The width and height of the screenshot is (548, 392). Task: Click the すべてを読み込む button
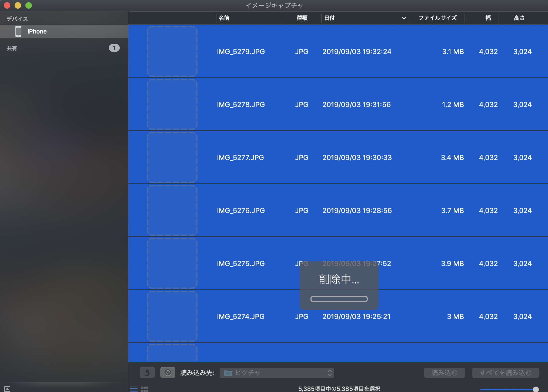[x=505, y=373]
